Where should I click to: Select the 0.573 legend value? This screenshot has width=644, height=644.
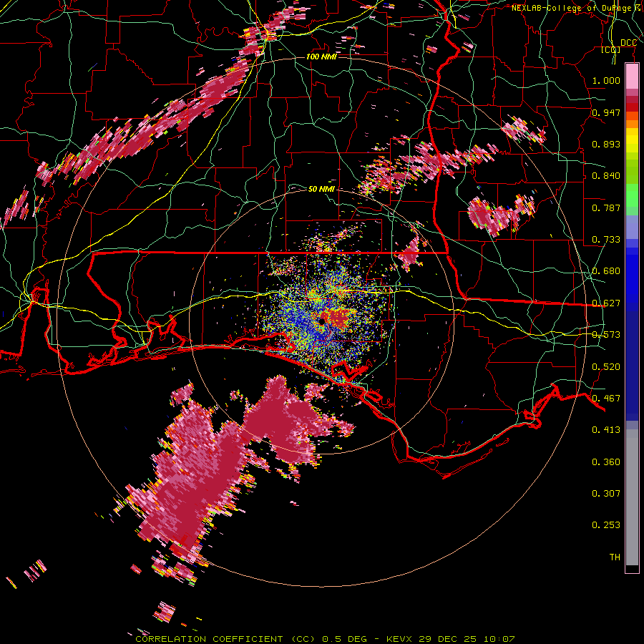pyautogui.click(x=606, y=335)
